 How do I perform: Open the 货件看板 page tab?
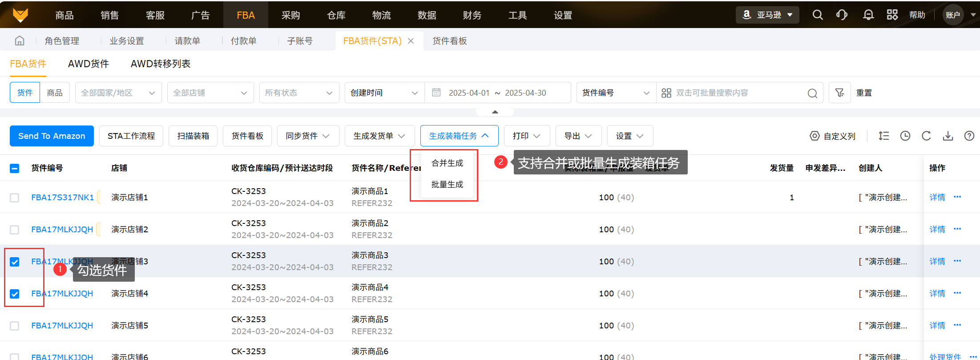[450, 41]
